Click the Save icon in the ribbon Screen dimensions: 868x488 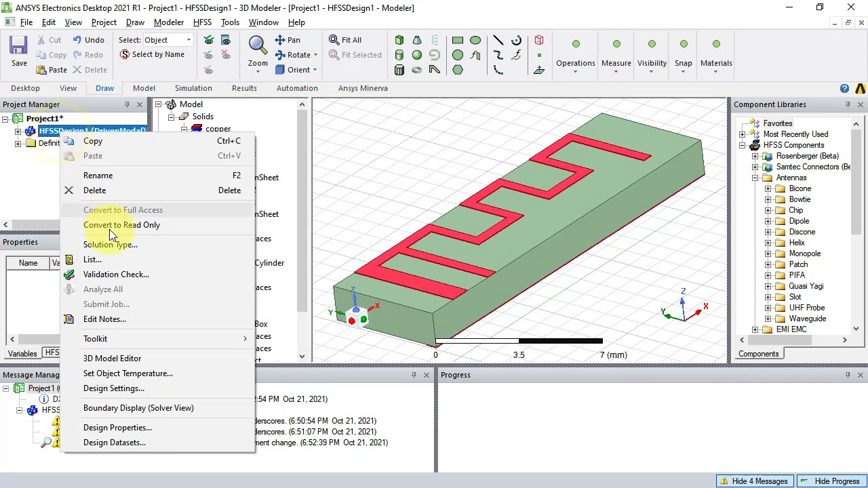coord(19,52)
